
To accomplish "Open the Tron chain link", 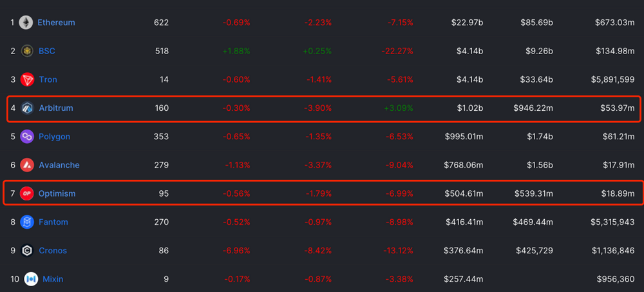I will tap(48, 80).
